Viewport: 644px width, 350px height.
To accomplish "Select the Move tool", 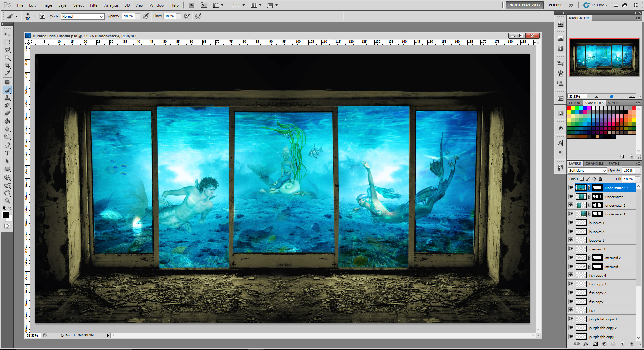I will [x=7, y=34].
